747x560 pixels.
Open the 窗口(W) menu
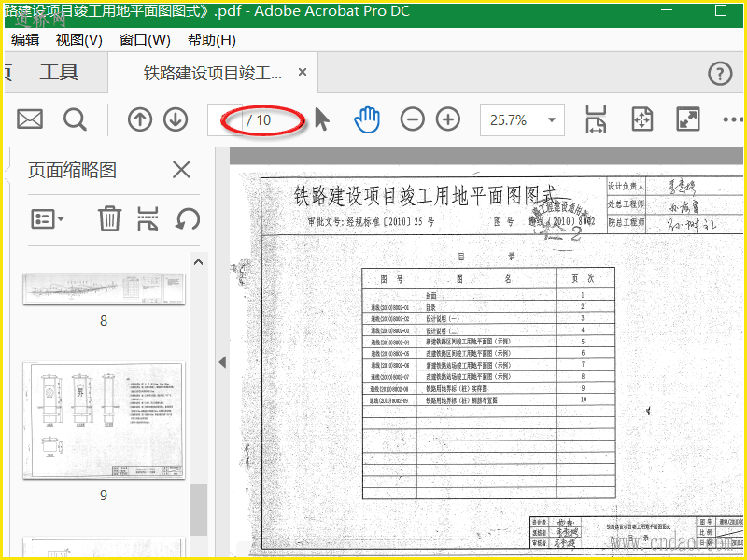(145, 40)
